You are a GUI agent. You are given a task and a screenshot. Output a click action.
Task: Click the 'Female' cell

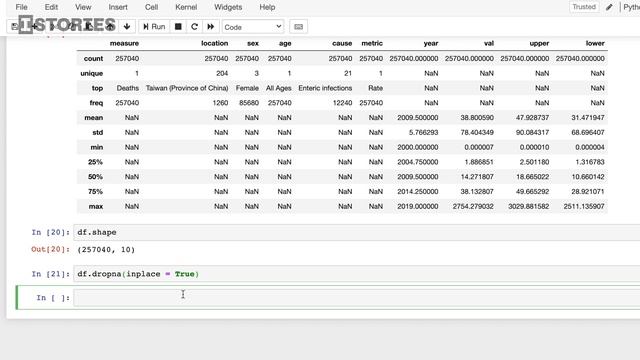(x=247, y=88)
